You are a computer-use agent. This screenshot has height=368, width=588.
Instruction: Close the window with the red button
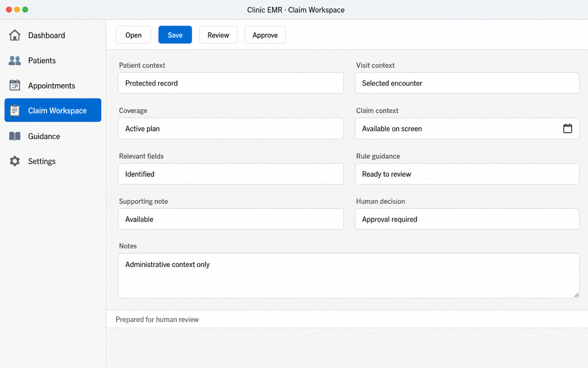(x=9, y=9)
